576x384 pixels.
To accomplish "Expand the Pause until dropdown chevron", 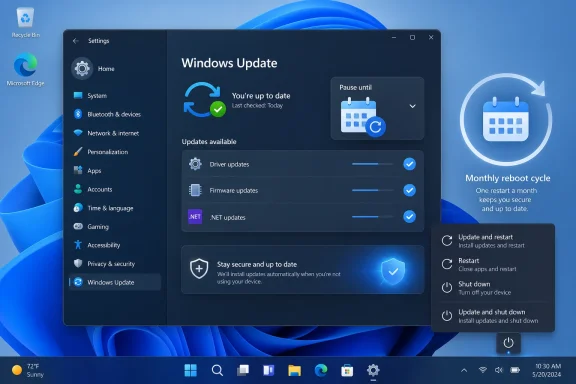I will pyautogui.click(x=413, y=106).
